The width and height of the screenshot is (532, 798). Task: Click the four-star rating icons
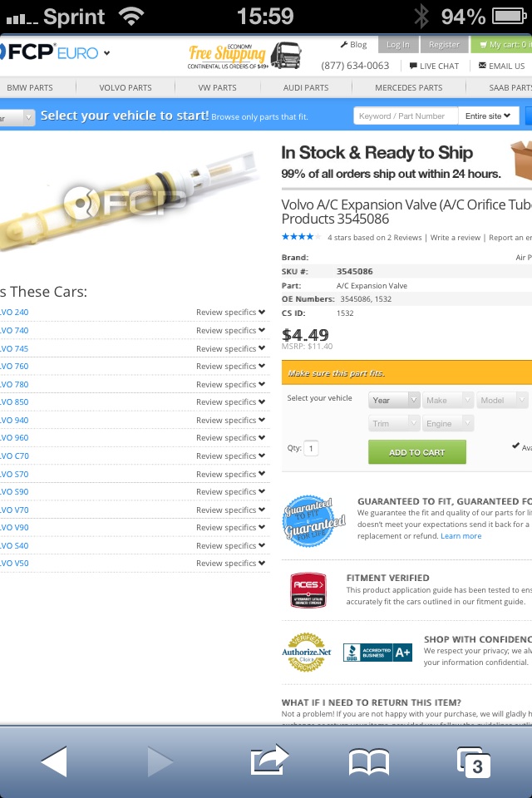[x=301, y=237]
